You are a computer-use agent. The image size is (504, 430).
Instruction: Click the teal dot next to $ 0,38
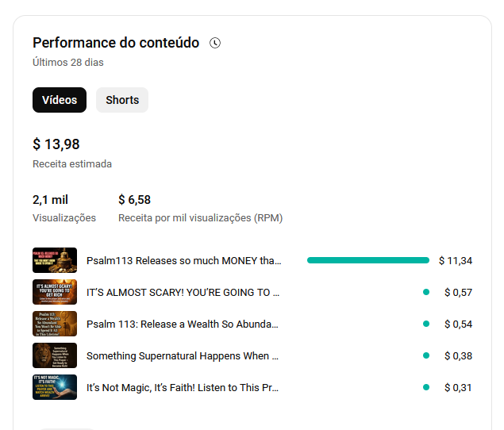[x=426, y=355]
